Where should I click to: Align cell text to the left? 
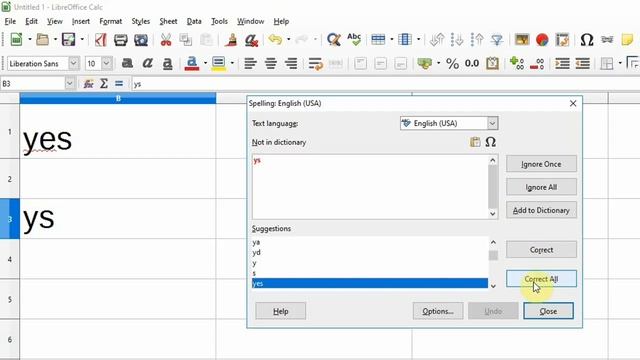(x=250, y=63)
